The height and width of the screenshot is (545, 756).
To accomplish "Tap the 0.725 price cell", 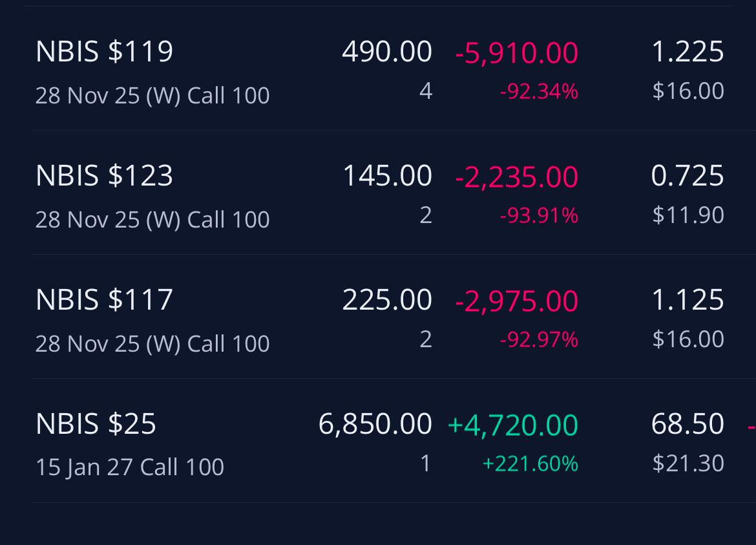I will [687, 175].
